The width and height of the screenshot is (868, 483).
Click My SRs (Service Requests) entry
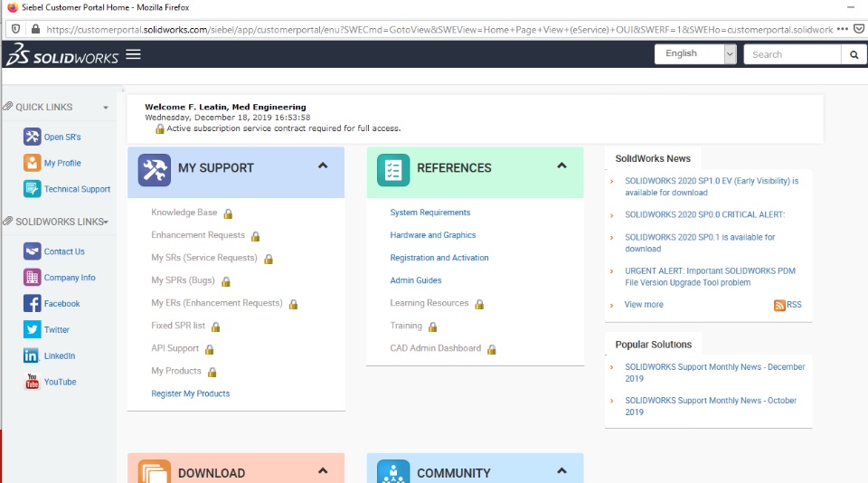204,258
